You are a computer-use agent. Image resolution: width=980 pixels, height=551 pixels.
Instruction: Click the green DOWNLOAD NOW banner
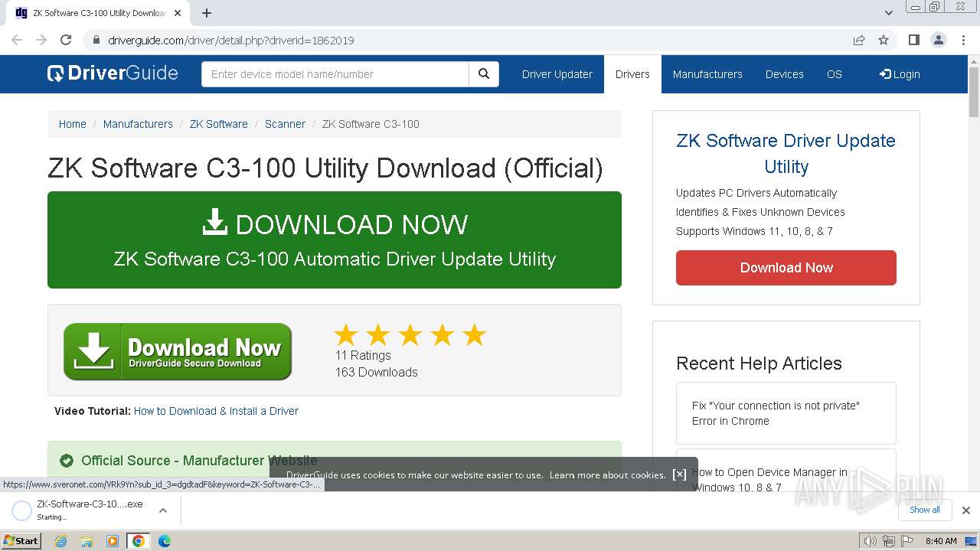(335, 240)
